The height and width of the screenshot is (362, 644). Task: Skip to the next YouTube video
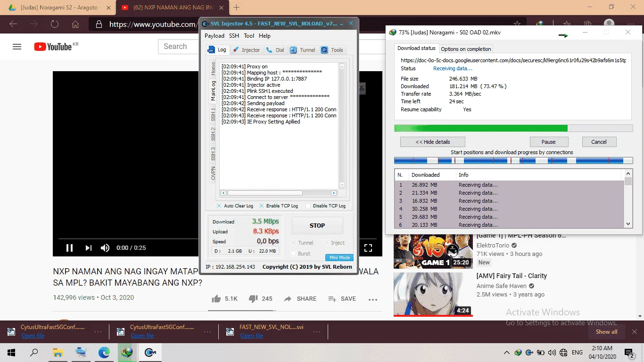point(88,247)
